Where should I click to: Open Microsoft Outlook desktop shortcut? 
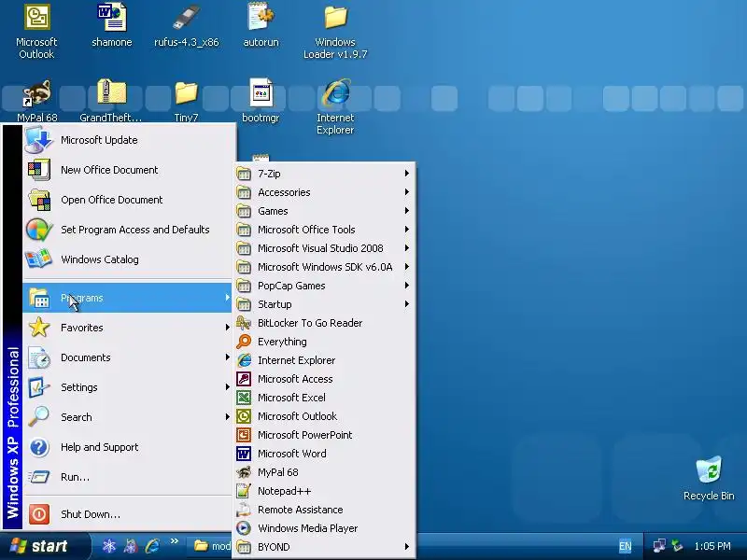pos(36,32)
